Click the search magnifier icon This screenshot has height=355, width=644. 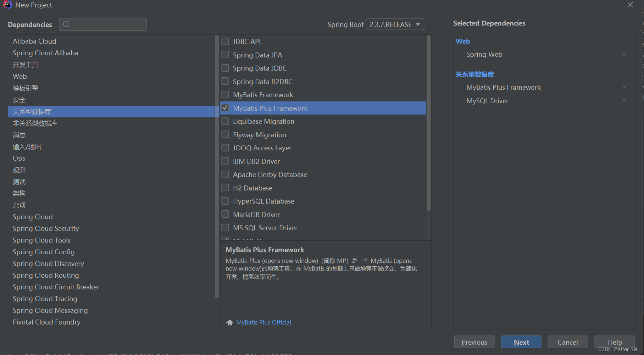[66, 24]
